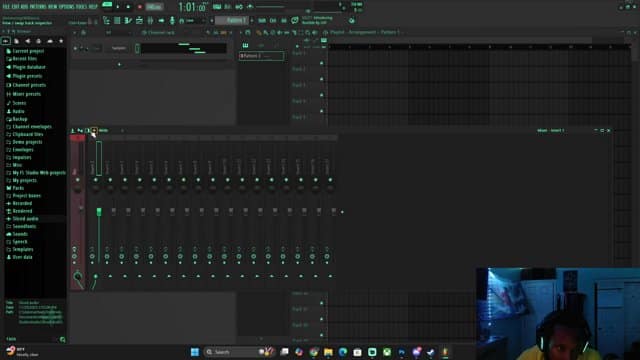Open the PATTERNS menu

pos(38,7)
